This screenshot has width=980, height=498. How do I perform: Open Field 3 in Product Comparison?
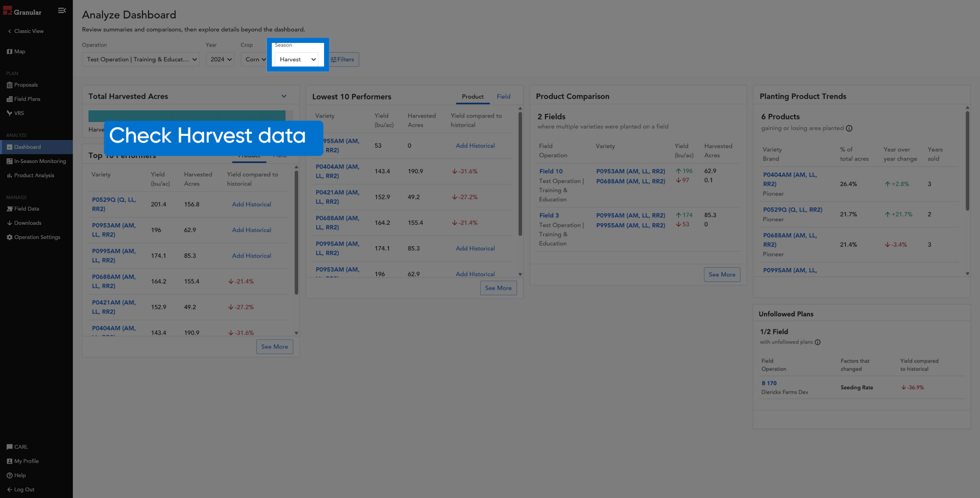[549, 216]
